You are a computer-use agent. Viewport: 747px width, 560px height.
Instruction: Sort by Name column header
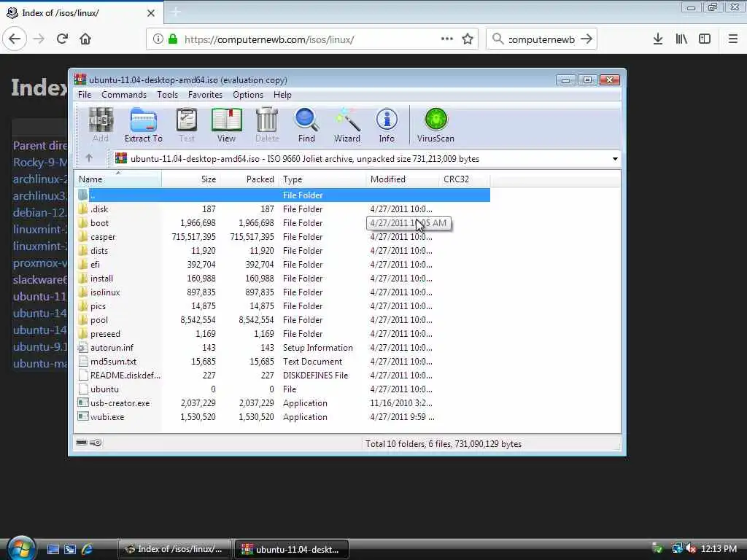(x=117, y=179)
